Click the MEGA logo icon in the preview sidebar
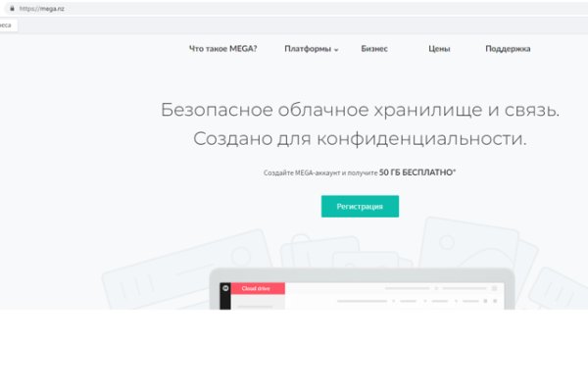This screenshot has height=392, width=588. (x=224, y=288)
